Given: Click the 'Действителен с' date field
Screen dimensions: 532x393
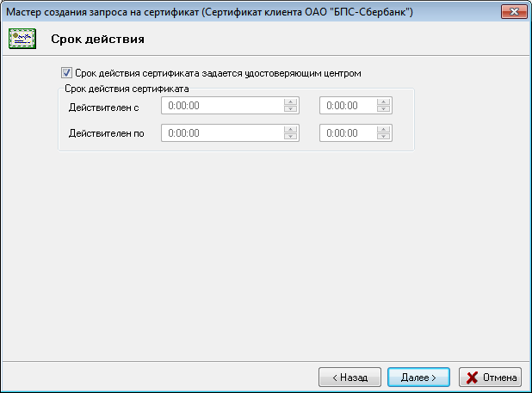Looking at the screenshot, I should (x=222, y=106).
